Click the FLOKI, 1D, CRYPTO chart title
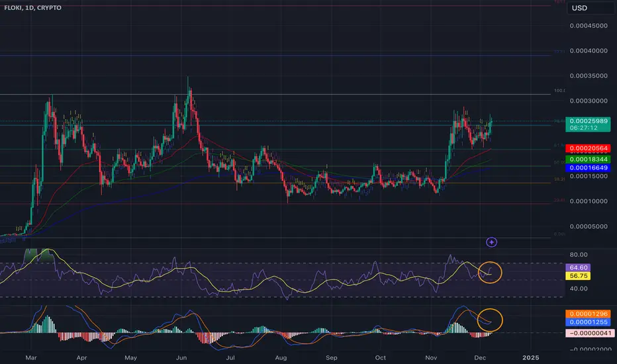Viewport: 617px width, 364px height. [x=32, y=7]
